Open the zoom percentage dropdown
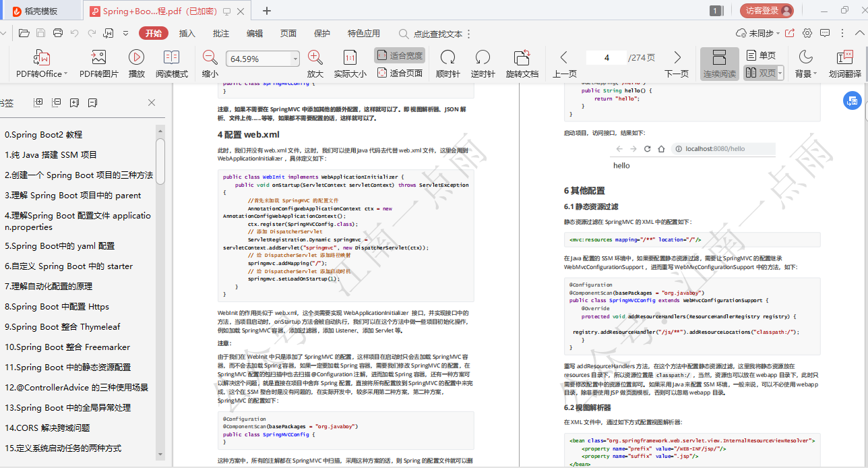The image size is (868, 468). pyautogui.click(x=295, y=59)
